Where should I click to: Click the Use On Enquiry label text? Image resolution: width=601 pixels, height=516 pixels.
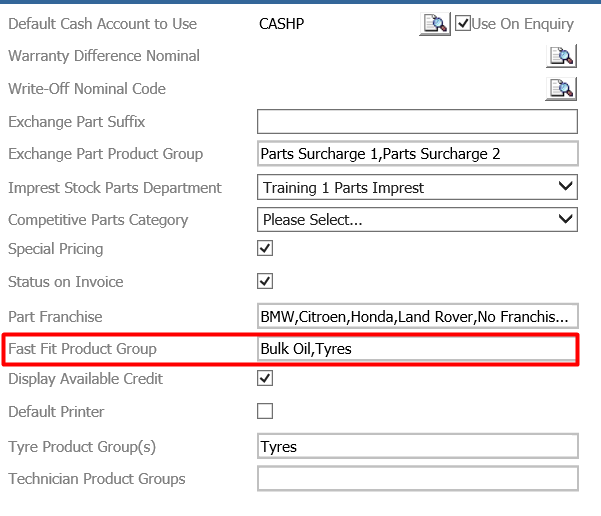point(522,24)
